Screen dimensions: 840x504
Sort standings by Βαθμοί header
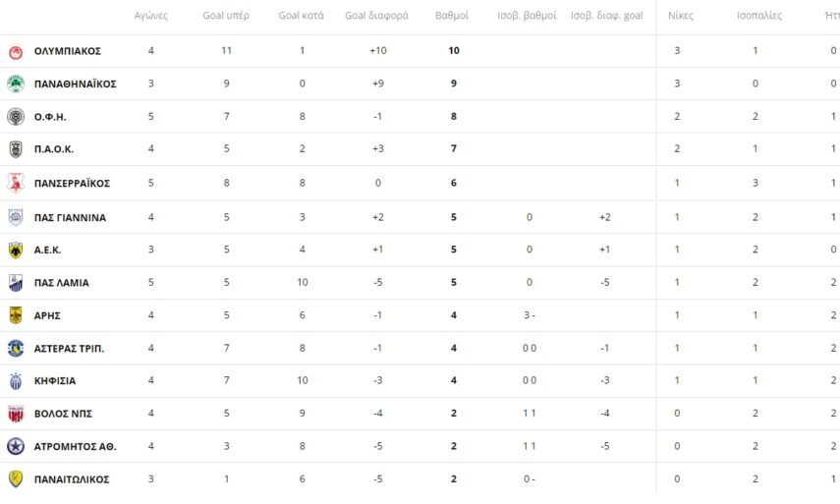[453, 16]
